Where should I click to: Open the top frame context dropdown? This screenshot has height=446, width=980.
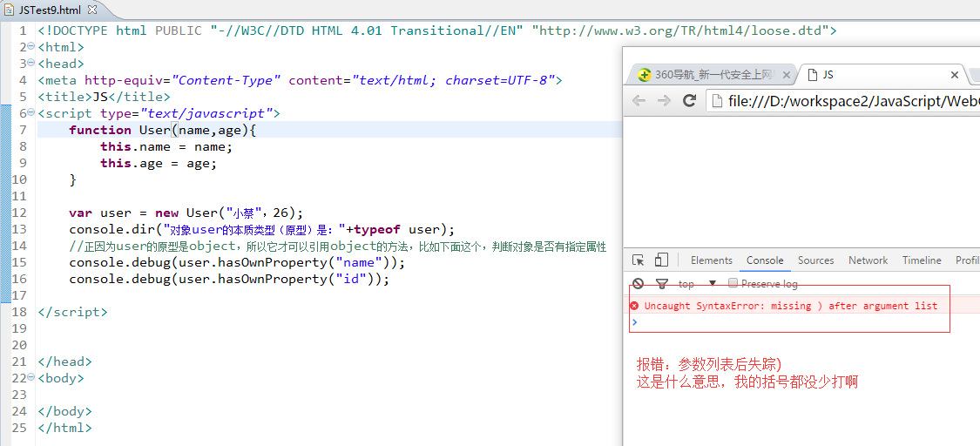pyautogui.click(x=697, y=284)
